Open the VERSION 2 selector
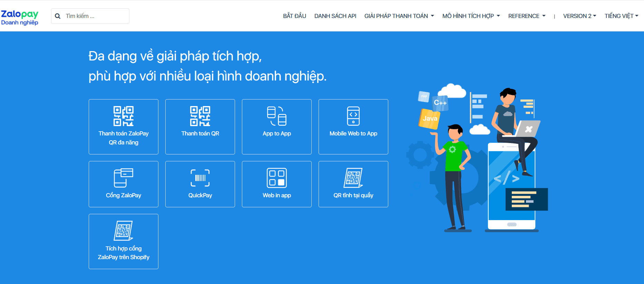 pyautogui.click(x=579, y=16)
